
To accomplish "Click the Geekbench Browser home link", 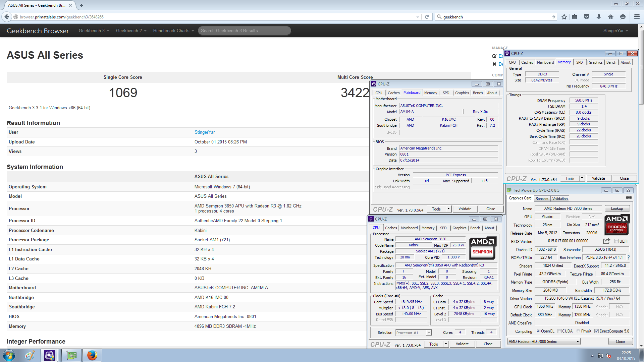I will click(38, 31).
